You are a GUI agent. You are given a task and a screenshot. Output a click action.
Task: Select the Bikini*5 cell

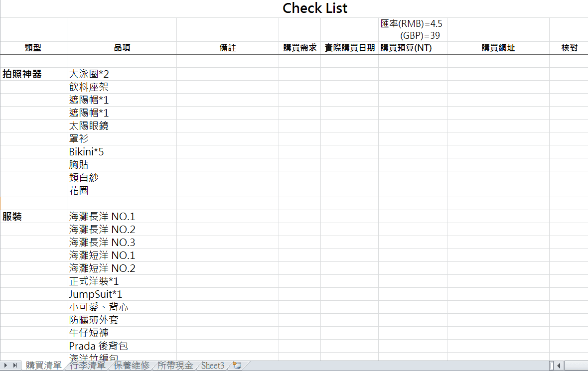(122, 152)
